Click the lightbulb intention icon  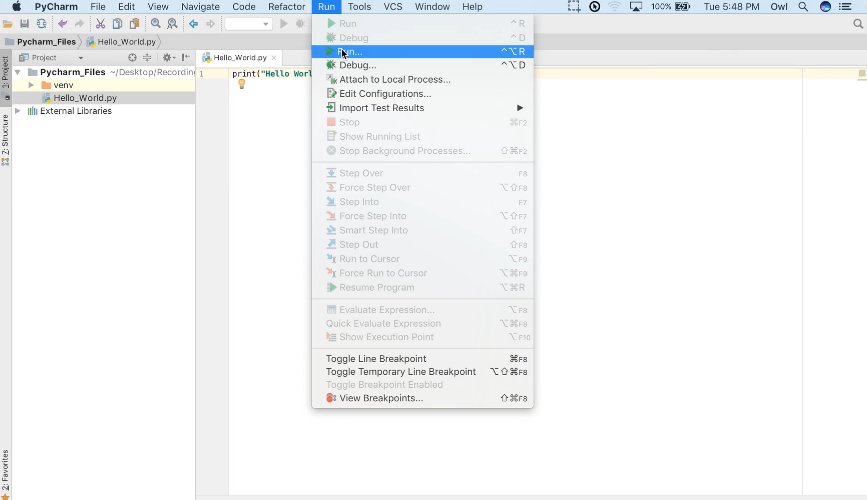coord(242,84)
